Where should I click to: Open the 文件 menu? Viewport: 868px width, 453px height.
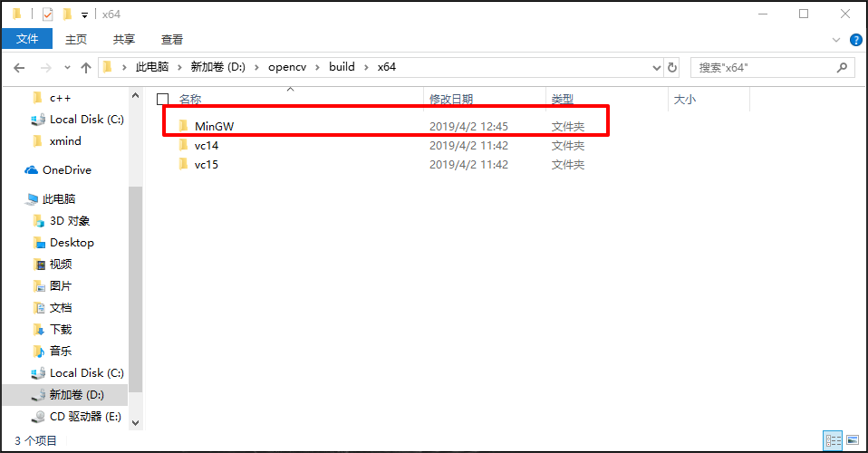pyautogui.click(x=27, y=39)
